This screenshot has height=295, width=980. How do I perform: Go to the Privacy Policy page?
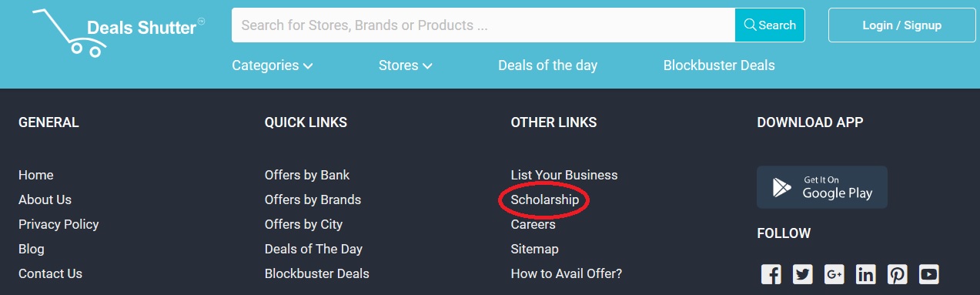click(x=59, y=224)
